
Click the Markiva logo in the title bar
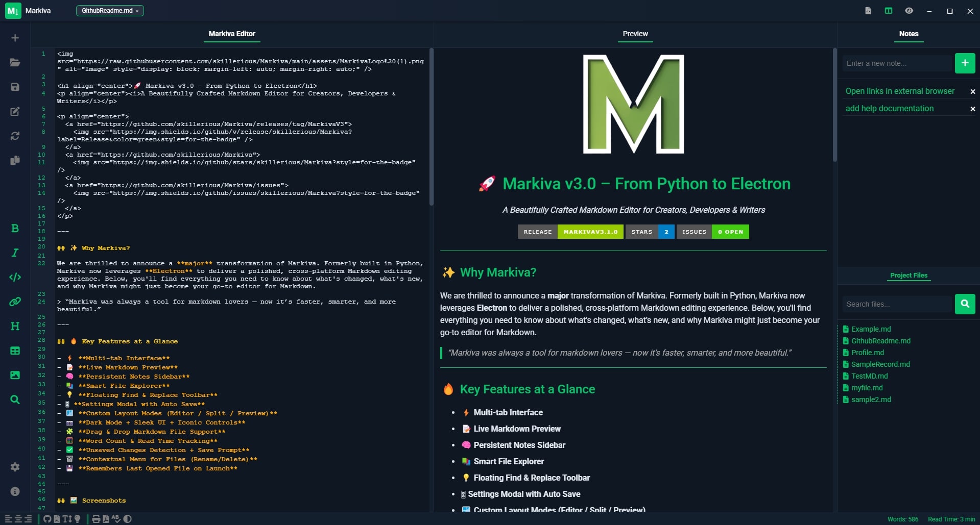coord(13,11)
